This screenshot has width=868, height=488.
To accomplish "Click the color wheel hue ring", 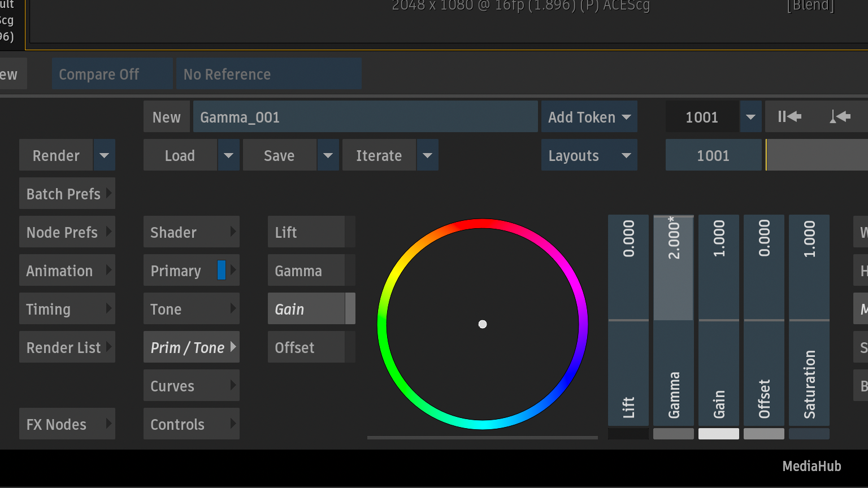I will (x=483, y=224).
